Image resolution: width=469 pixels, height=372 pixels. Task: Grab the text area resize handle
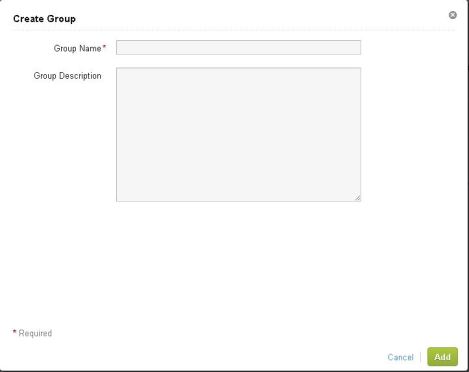click(357, 198)
